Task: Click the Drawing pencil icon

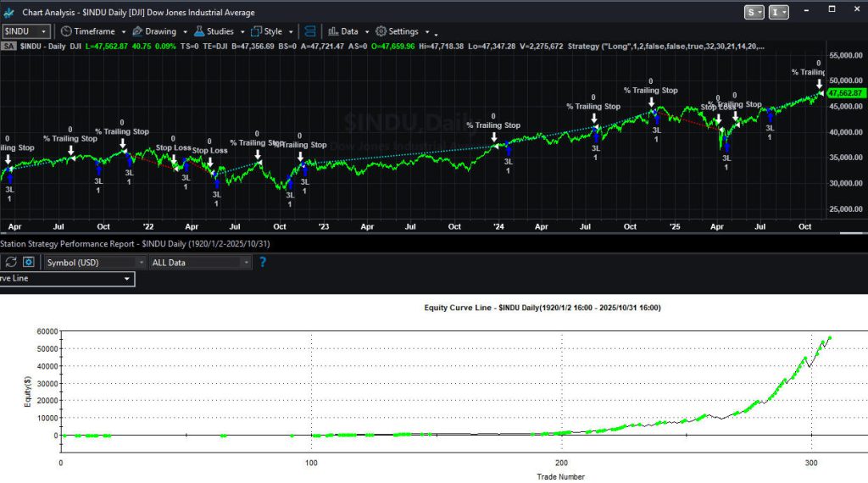Action: (x=137, y=31)
